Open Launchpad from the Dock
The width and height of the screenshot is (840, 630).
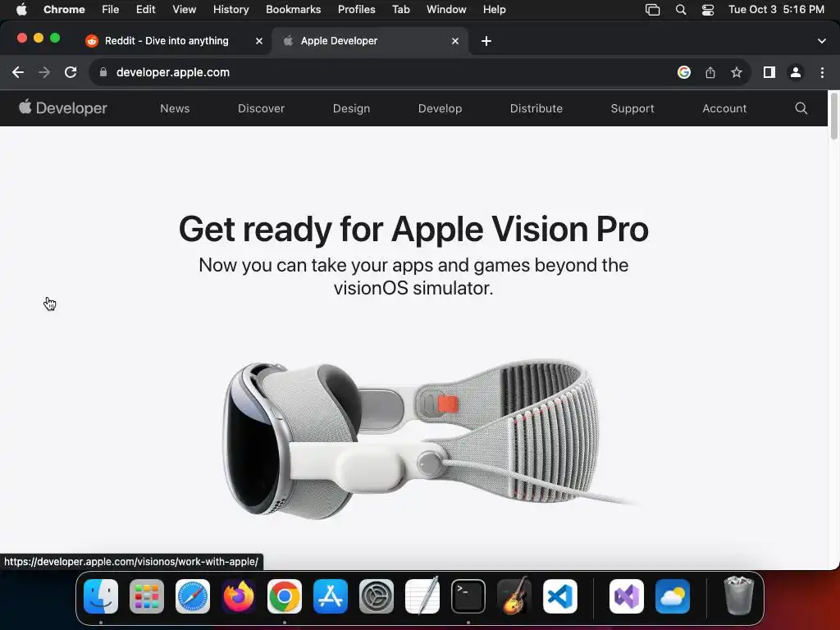click(147, 596)
